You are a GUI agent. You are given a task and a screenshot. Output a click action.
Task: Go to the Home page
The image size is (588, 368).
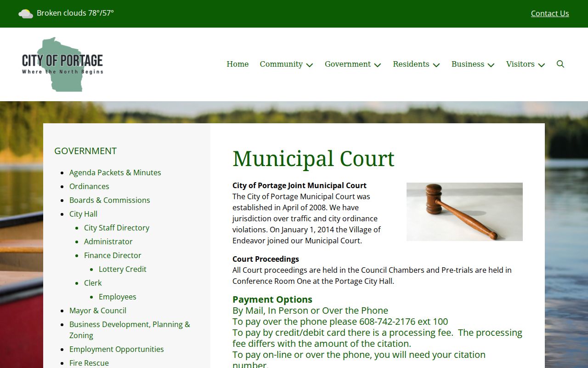237,64
